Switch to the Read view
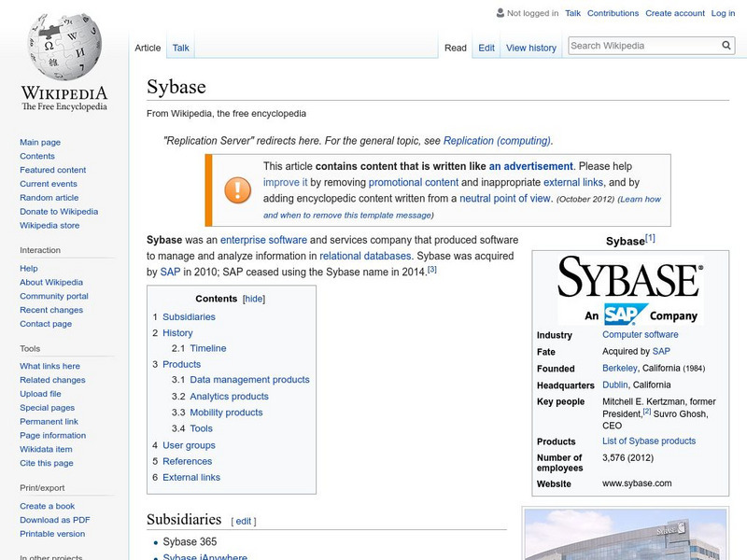Viewport: 747px width, 560px height. tap(456, 47)
